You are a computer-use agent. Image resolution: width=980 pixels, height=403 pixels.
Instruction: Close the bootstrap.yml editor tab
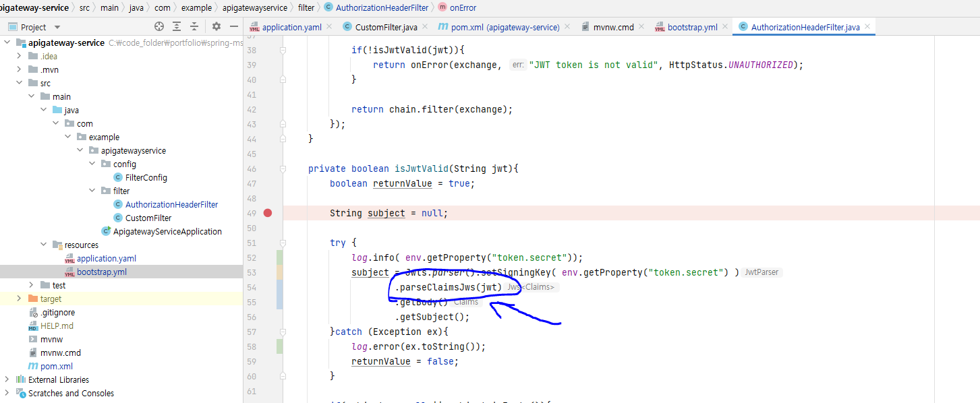[725, 27]
